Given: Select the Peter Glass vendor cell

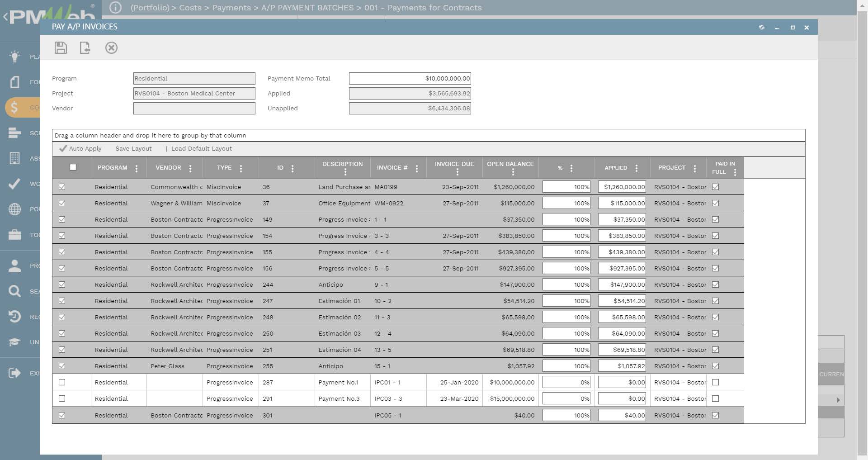Looking at the screenshot, I should pyautogui.click(x=175, y=366).
